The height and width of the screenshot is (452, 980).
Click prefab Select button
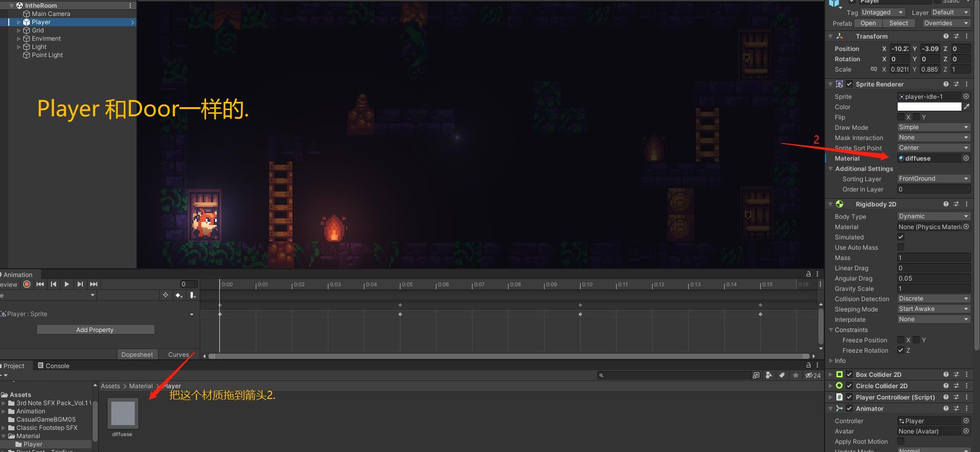(x=899, y=23)
